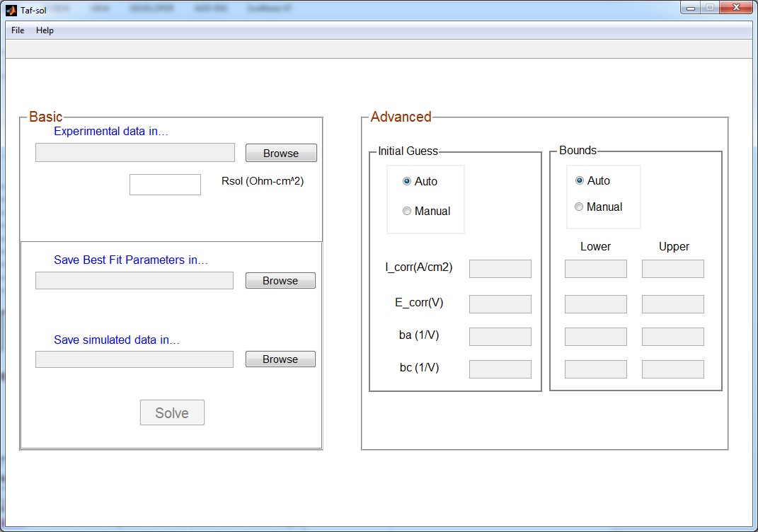Browse to save best fit parameters

(280, 281)
